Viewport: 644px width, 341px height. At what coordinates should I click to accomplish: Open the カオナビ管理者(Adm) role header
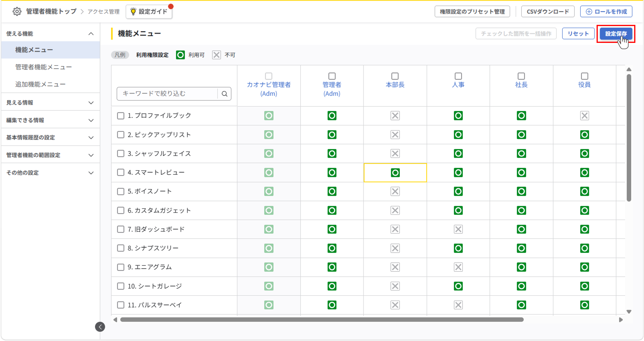tap(269, 89)
